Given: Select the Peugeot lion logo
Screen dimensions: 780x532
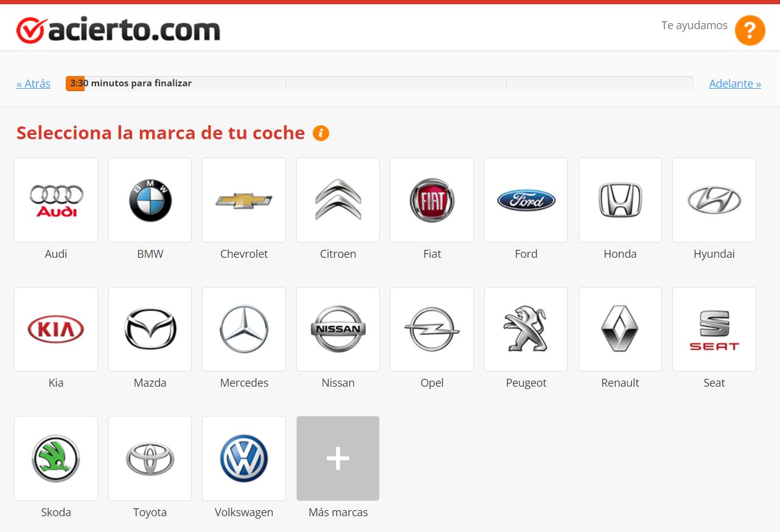Looking at the screenshot, I should pyautogui.click(x=526, y=329).
